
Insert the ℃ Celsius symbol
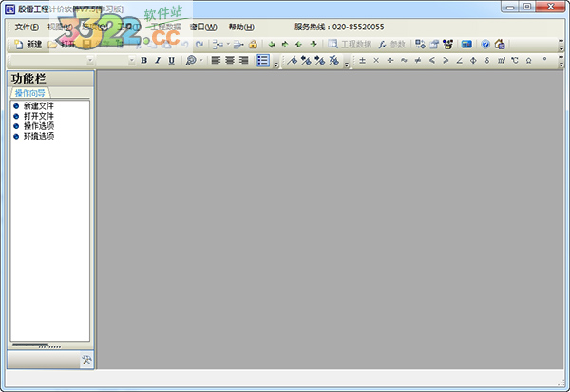(515, 61)
